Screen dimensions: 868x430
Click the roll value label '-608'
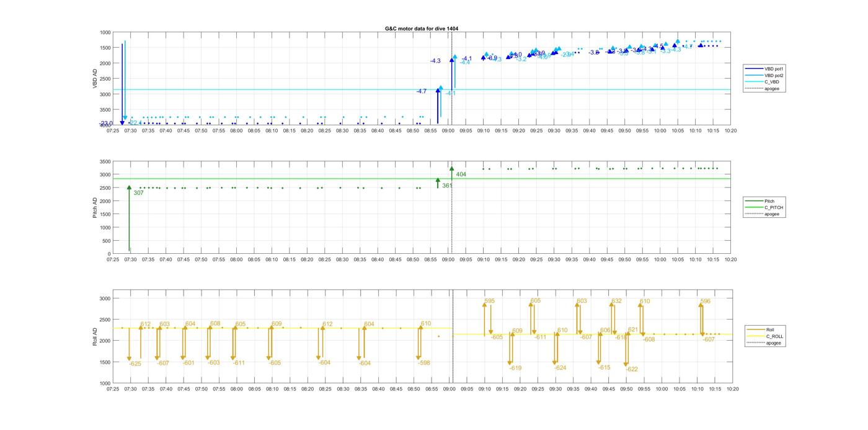tap(649, 339)
